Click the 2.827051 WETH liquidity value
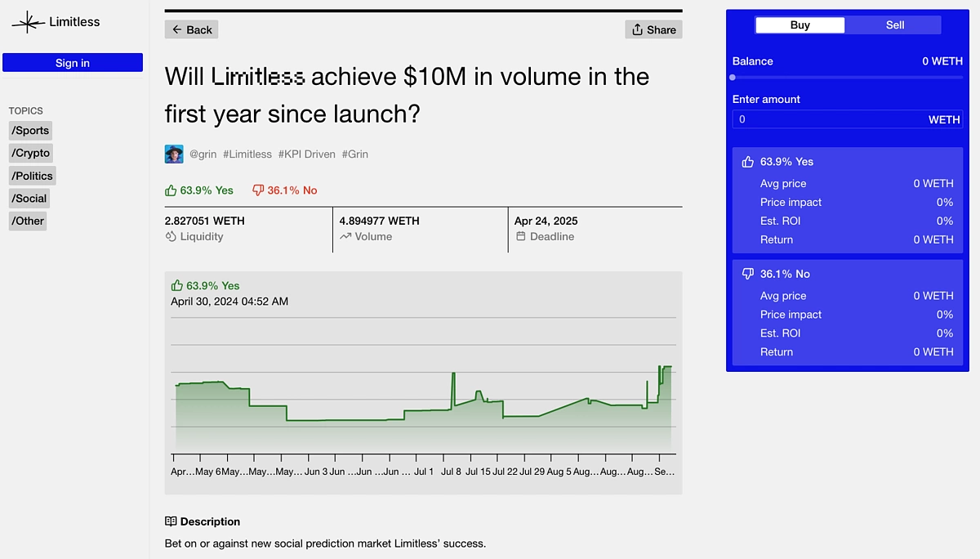The width and height of the screenshot is (980, 559). click(204, 221)
